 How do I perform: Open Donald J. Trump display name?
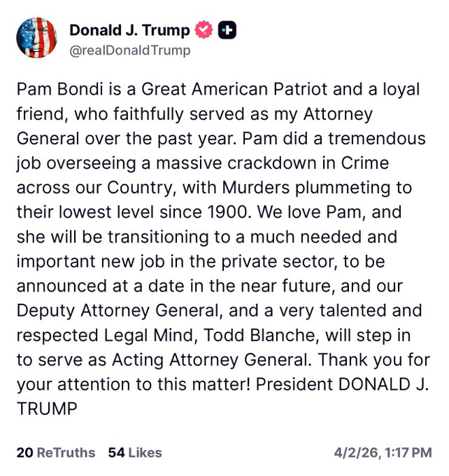point(129,30)
